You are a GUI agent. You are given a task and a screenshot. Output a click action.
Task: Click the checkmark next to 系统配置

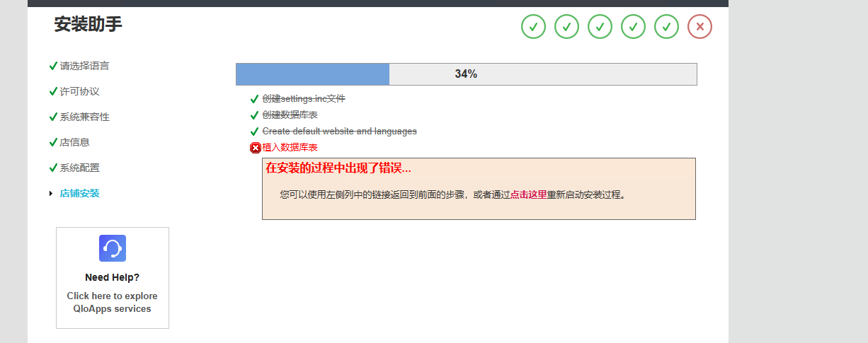pos(53,168)
